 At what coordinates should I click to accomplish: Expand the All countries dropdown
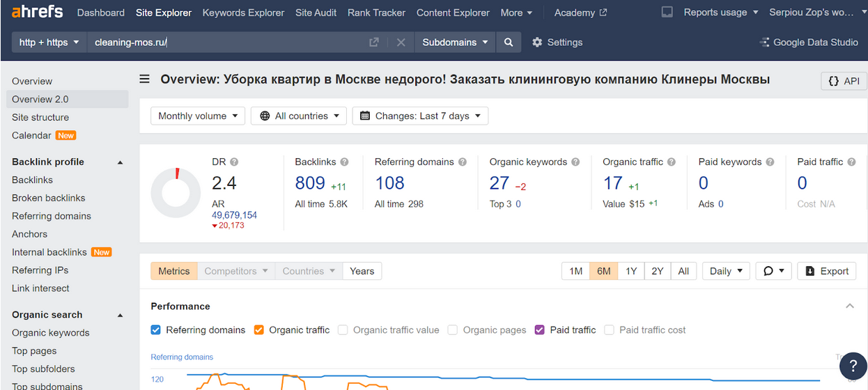(x=298, y=116)
